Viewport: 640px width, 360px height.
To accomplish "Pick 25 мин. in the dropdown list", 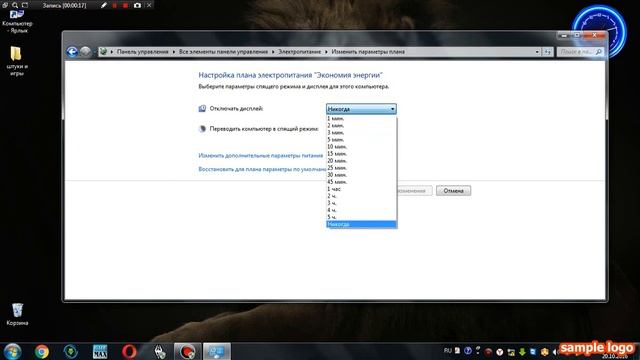I will coord(361,168).
